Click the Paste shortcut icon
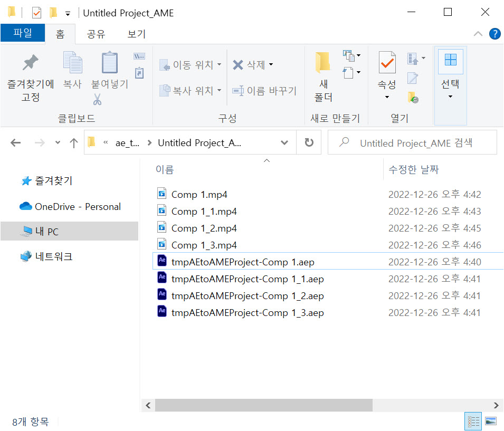The image size is (504, 431). coord(139,73)
